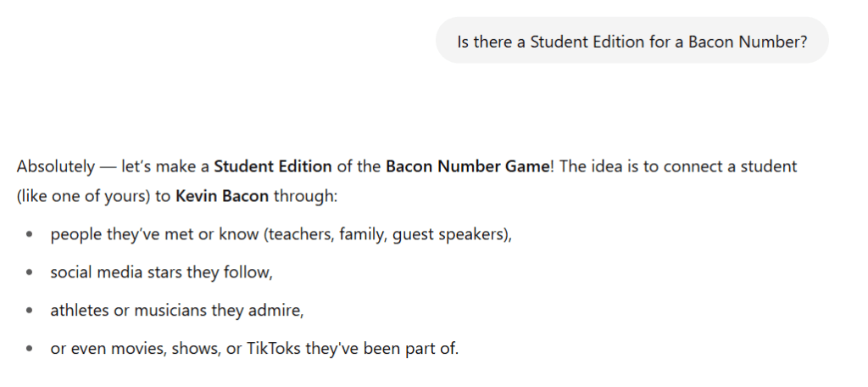Click the 'movies, shows, or TikToks' bullet line

tap(254, 349)
